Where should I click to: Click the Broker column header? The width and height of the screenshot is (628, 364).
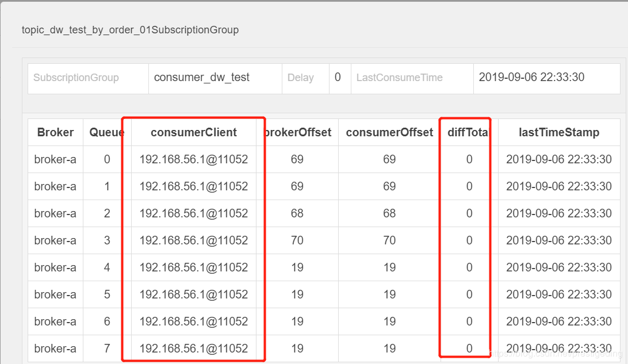click(x=55, y=132)
